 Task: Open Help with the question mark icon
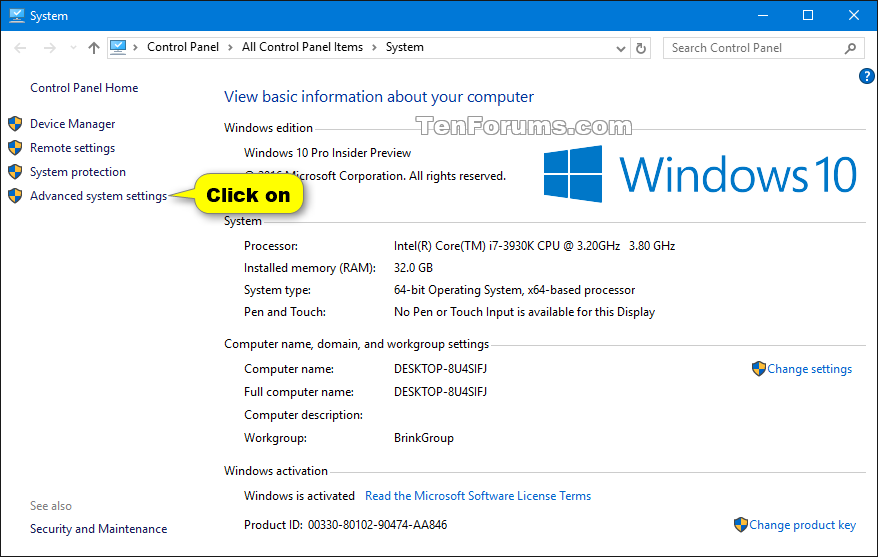click(866, 76)
